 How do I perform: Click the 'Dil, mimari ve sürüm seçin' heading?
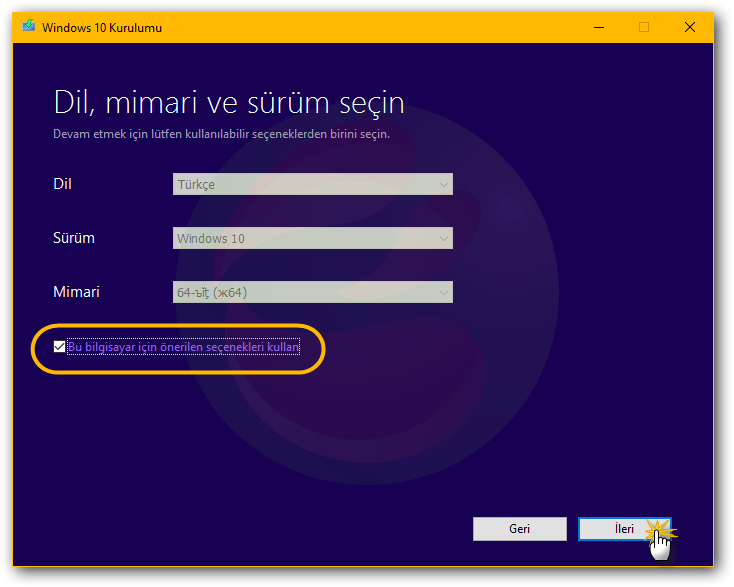(x=229, y=103)
